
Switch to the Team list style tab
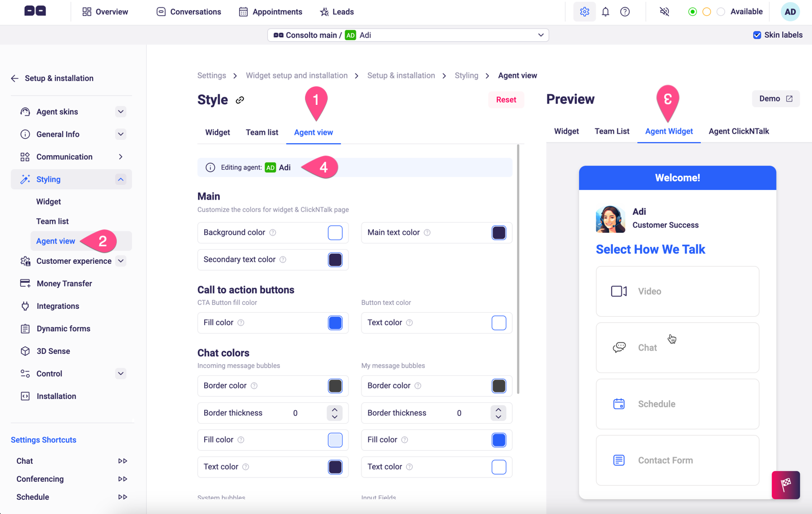click(x=262, y=132)
